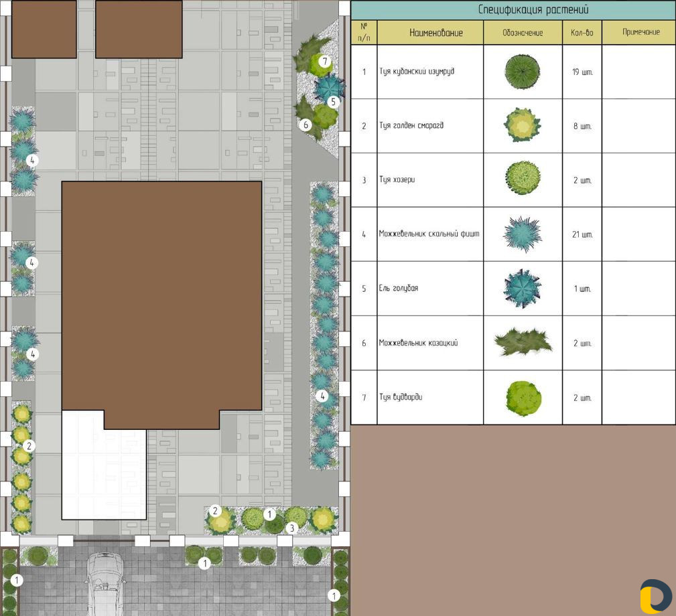Click the blue spruce beside marker 5
Screen dimensions: 676x616
pos(330,86)
